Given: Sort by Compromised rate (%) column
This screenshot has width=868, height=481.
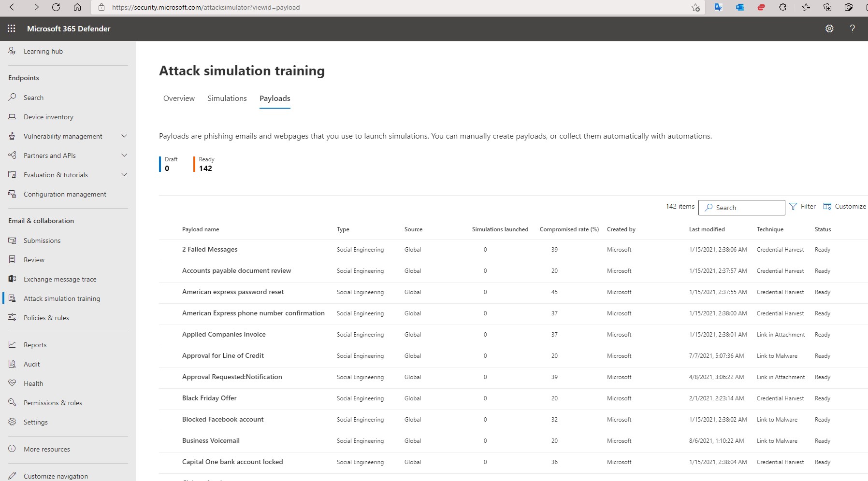Looking at the screenshot, I should click(x=569, y=229).
